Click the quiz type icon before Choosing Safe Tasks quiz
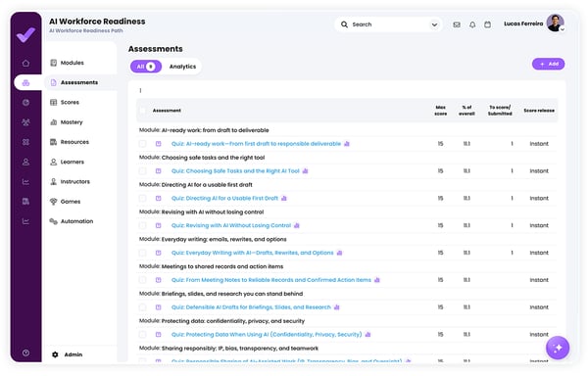 click(x=158, y=171)
